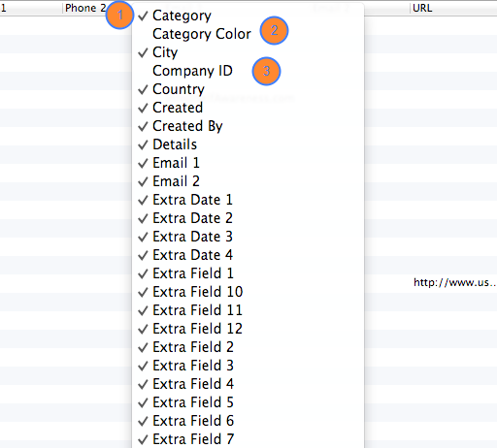
Task: Click the orange circle marker numbered 3
Action: point(266,72)
